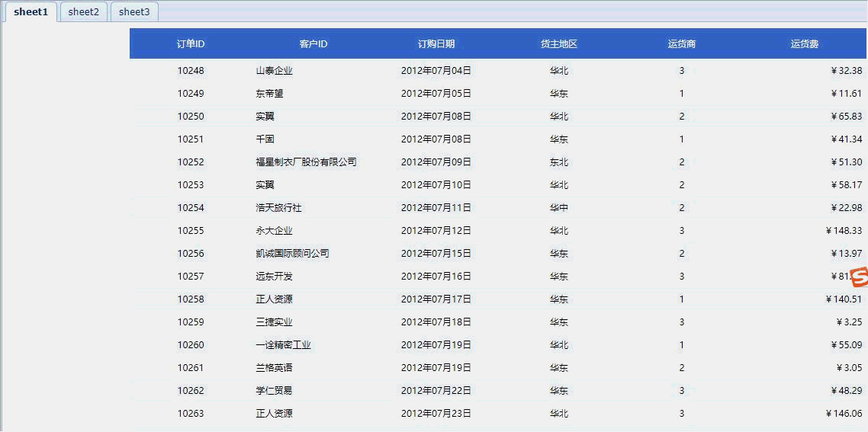Click date cell 2012年07月23日

(436, 413)
